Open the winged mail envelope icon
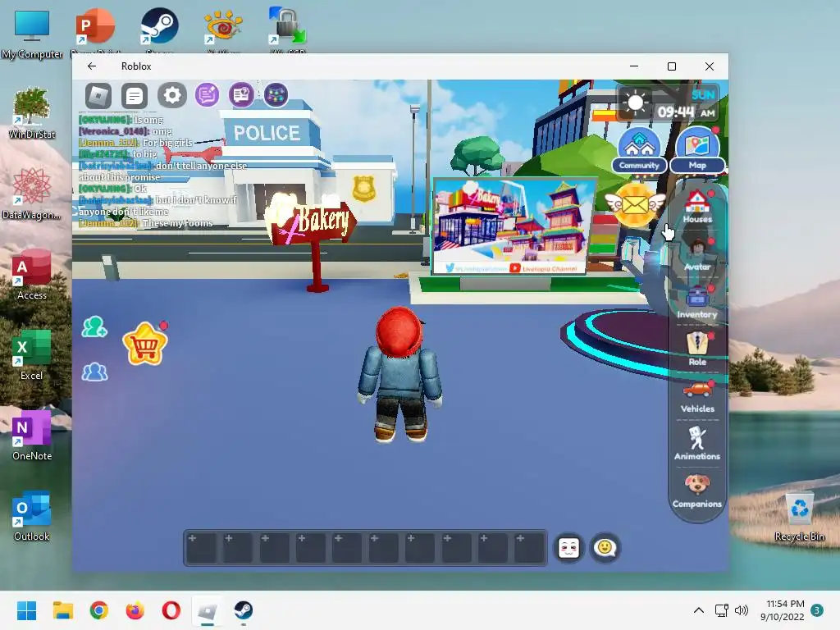 coord(636,204)
